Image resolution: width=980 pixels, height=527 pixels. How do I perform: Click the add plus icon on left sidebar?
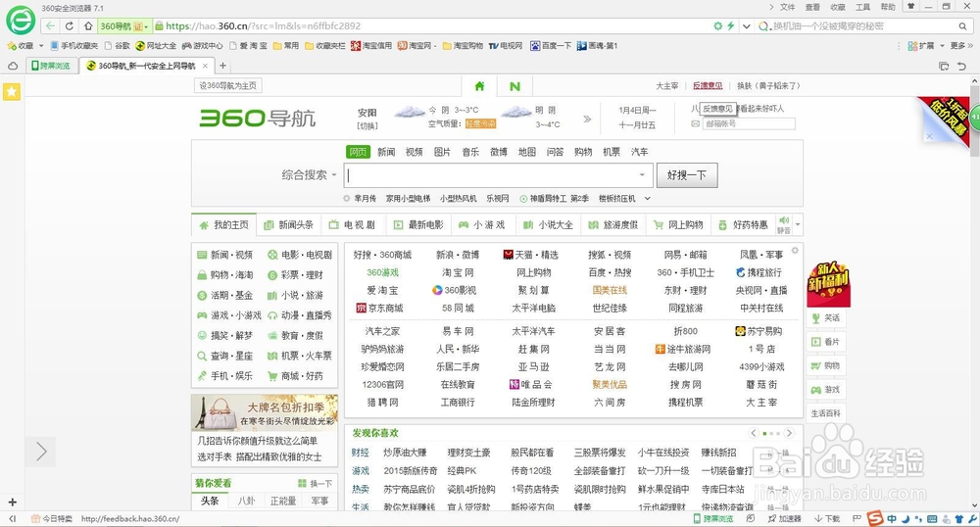click(x=12, y=503)
